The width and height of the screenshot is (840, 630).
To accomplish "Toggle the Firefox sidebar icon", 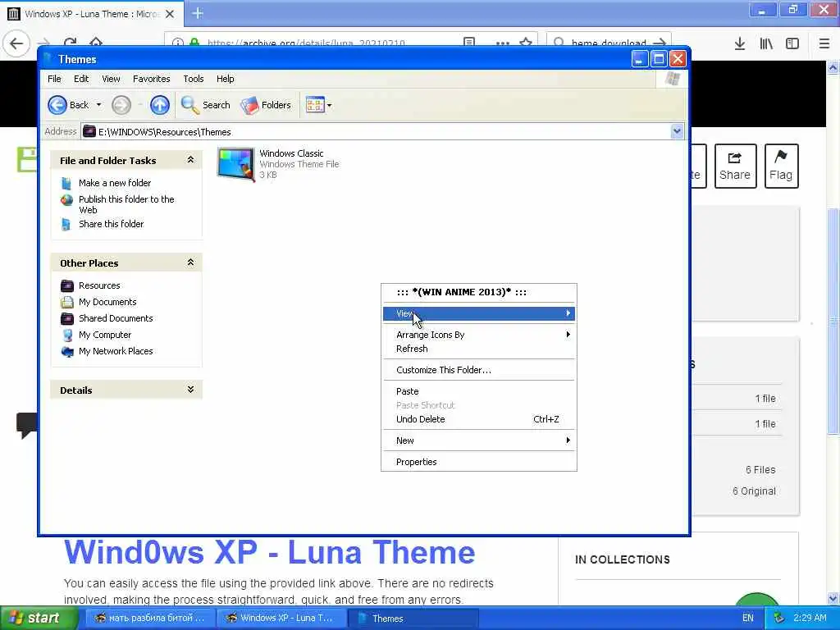I will (x=792, y=44).
